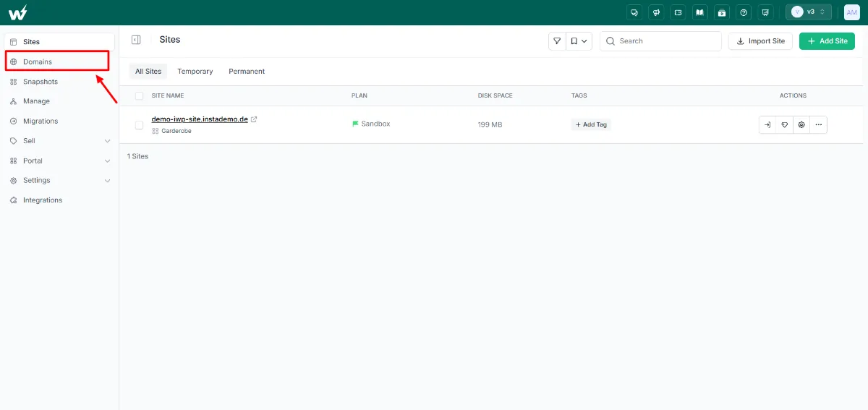Open the chat bubbles icon in top bar
Viewport: 868px width, 410px height.
[634, 12]
